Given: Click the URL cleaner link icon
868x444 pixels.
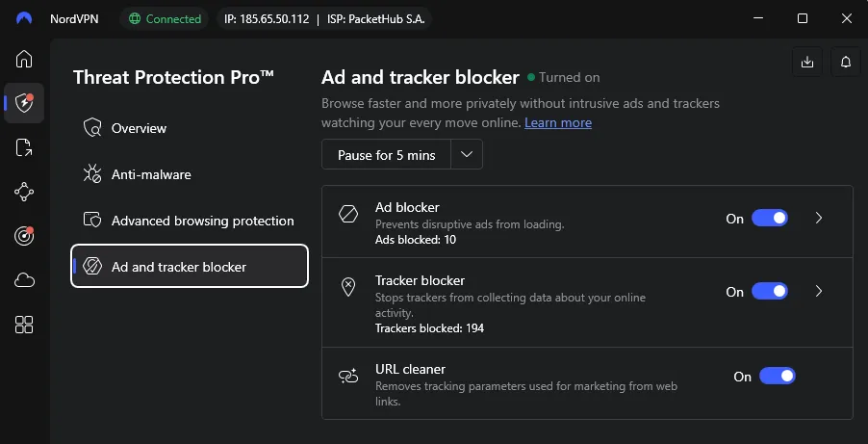Looking at the screenshot, I should click(x=348, y=377).
